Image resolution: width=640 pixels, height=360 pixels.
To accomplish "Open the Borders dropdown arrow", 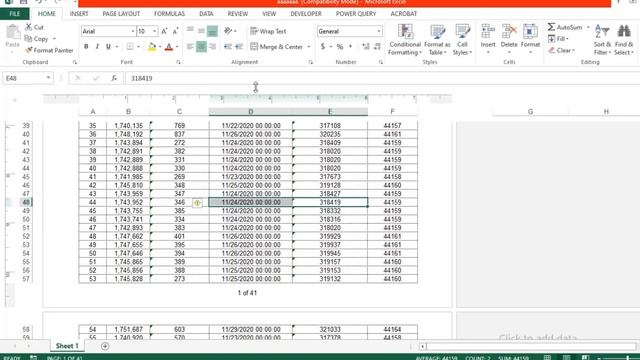I will click(x=138, y=47).
